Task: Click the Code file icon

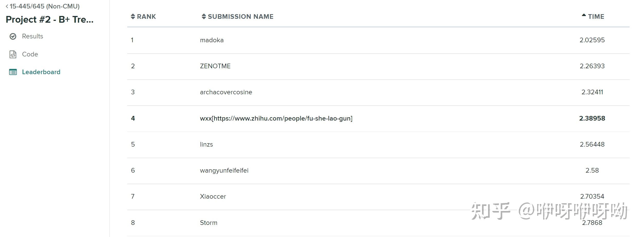Action: pos(13,54)
